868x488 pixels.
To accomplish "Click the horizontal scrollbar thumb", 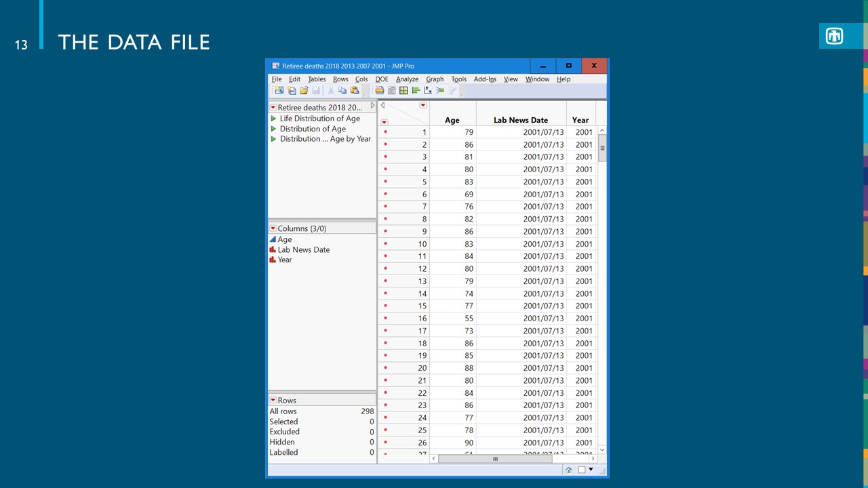I will 495,459.
